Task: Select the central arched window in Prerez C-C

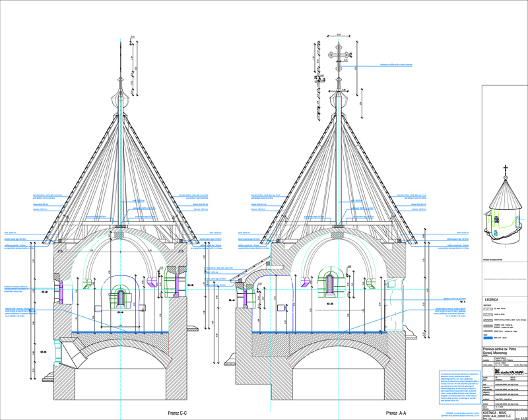Action: [x=121, y=296]
